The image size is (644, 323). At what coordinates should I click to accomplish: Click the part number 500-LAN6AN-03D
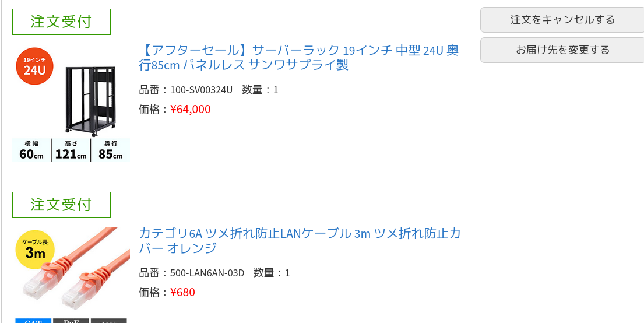click(207, 273)
